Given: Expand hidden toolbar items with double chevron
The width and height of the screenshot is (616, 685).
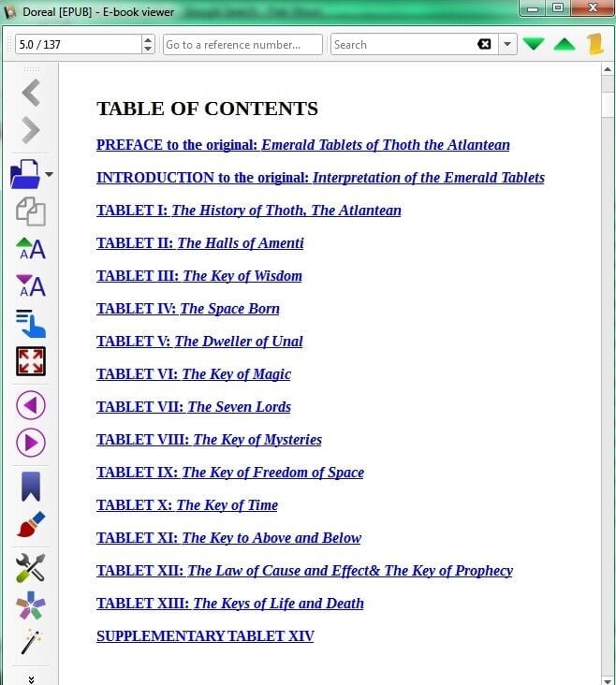Looking at the screenshot, I should [x=31, y=679].
